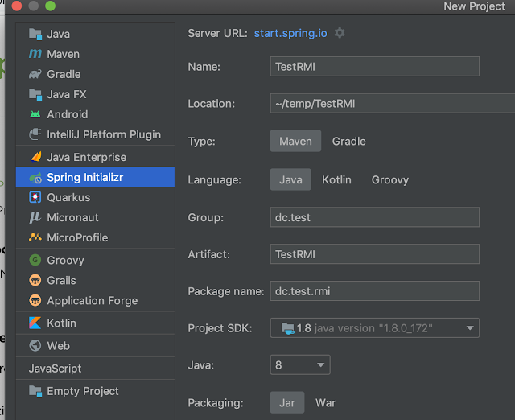Click the Package name input field
The width and height of the screenshot is (515, 420).
click(x=375, y=290)
